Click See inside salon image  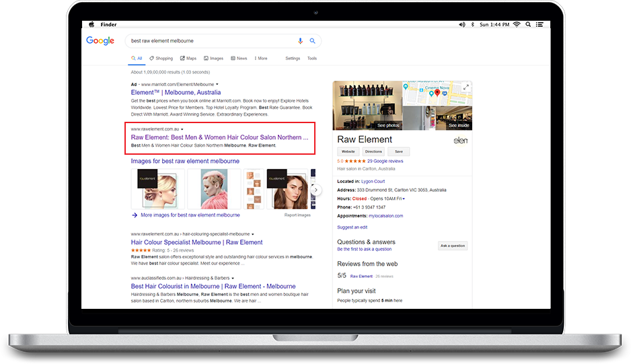point(459,125)
